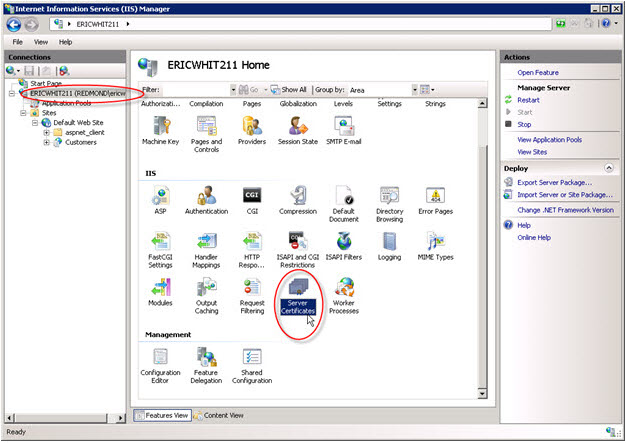626x443 pixels.
Task: Open the CGI feature
Action: tap(252, 200)
